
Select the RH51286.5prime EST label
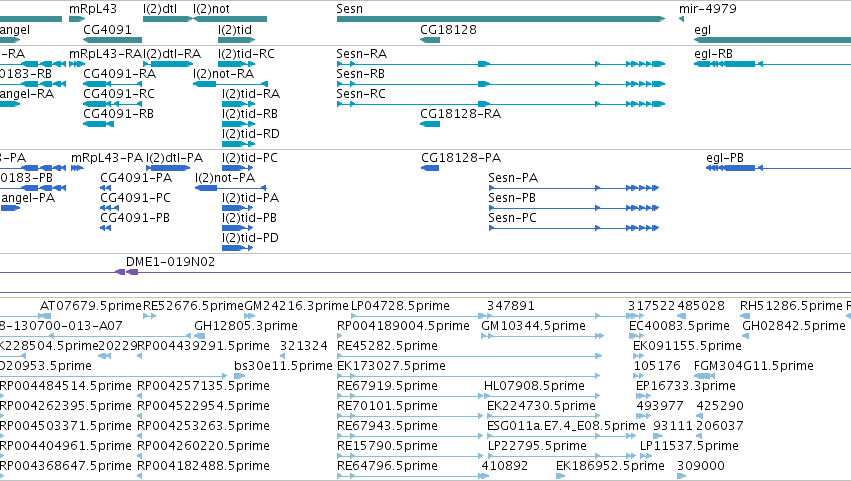click(791, 306)
